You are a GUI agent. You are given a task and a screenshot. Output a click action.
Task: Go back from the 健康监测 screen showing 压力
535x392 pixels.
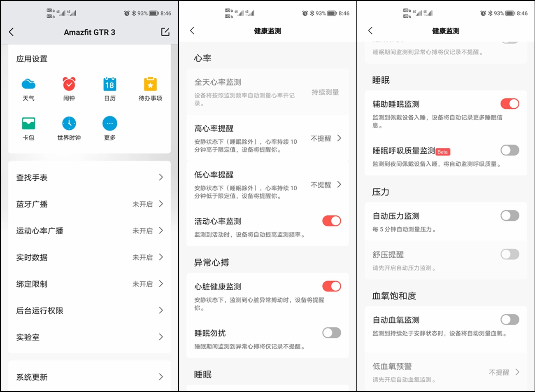[x=370, y=30]
